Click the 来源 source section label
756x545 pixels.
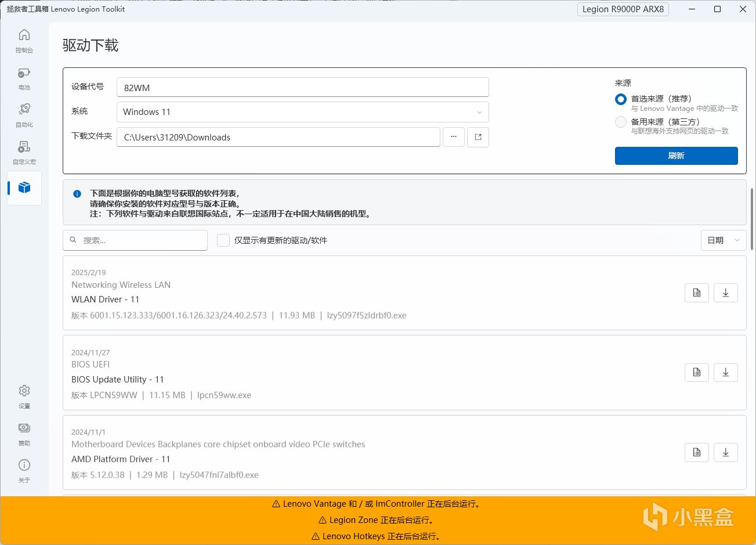[x=623, y=83]
